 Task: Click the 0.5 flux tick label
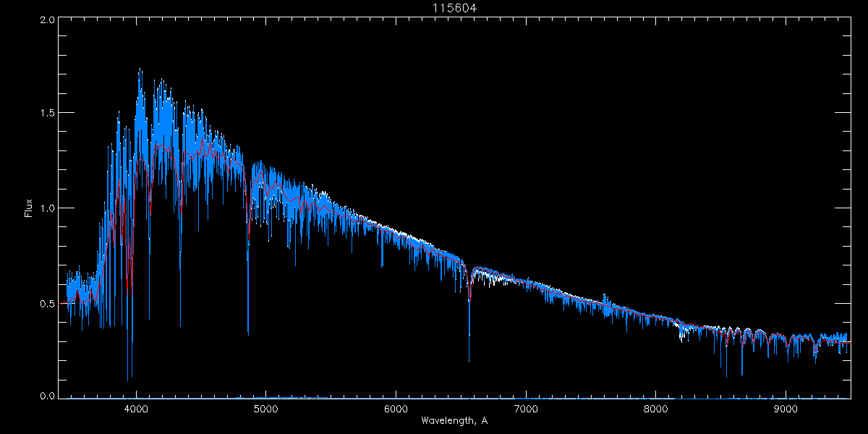pos(47,303)
